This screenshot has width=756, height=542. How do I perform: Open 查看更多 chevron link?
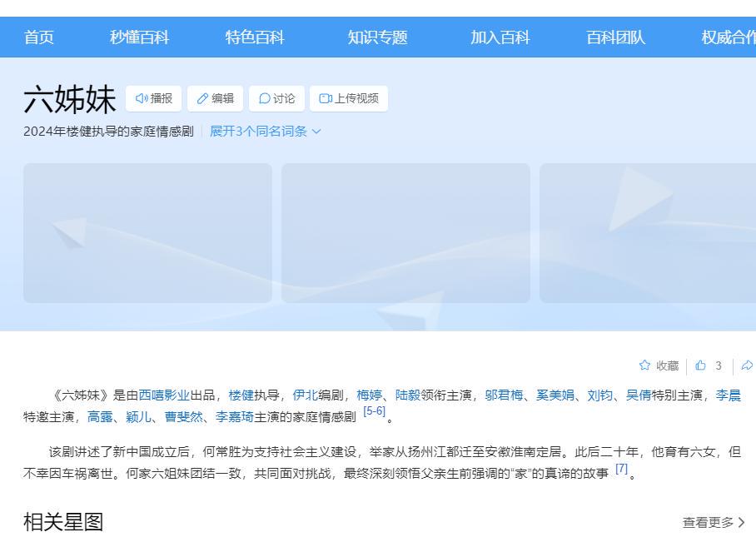[x=714, y=522]
